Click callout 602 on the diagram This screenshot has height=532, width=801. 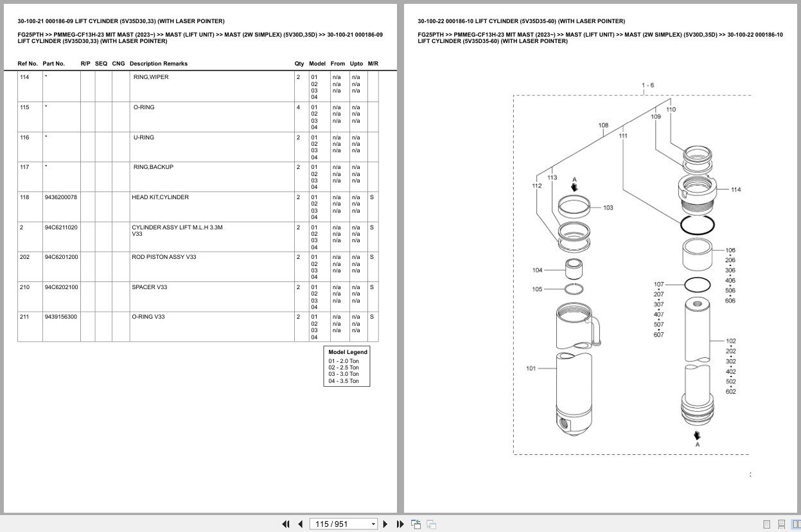click(731, 391)
